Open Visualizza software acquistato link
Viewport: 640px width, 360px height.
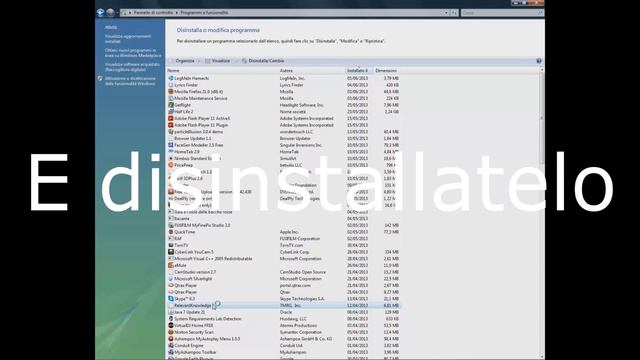[132, 67]
